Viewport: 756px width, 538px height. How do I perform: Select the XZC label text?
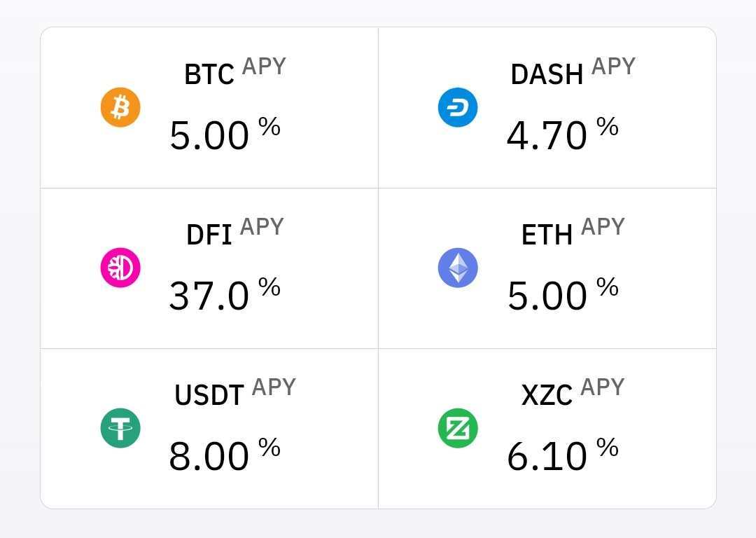click(x=547, y=396)
